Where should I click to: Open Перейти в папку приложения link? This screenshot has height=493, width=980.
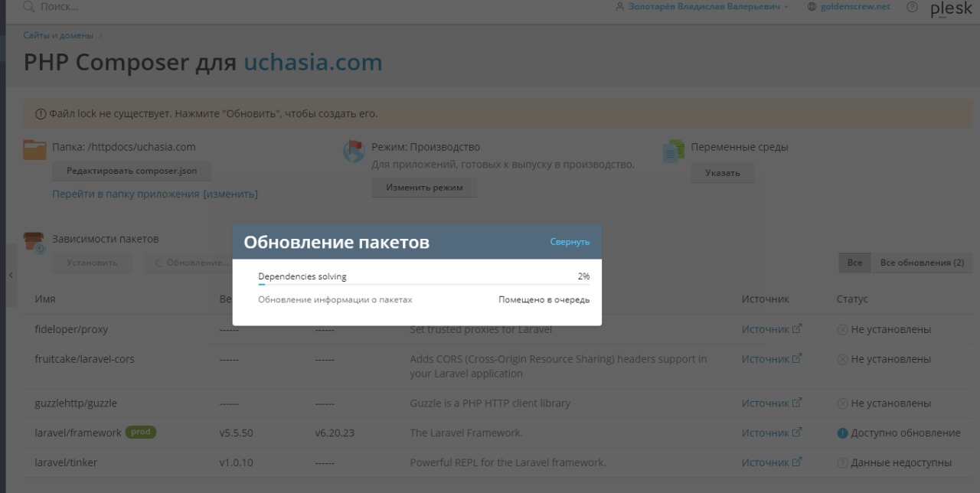click(x=126, y=194)
